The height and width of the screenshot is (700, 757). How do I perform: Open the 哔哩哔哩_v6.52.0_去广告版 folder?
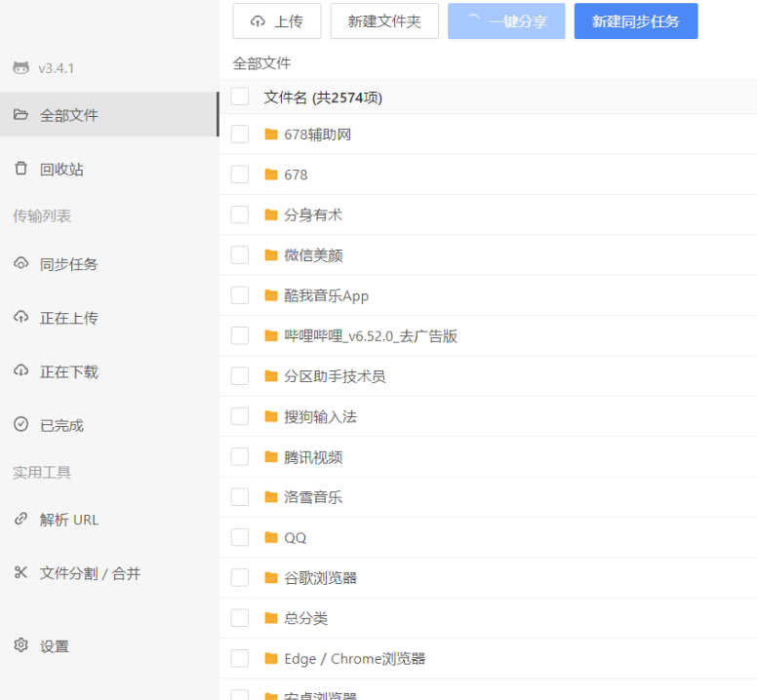coord(370,336)
